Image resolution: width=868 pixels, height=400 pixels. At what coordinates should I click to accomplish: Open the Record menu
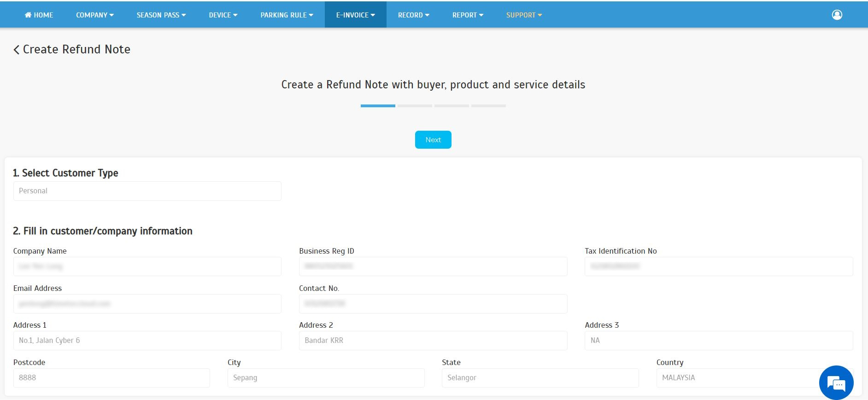click(x=413, y=15)
